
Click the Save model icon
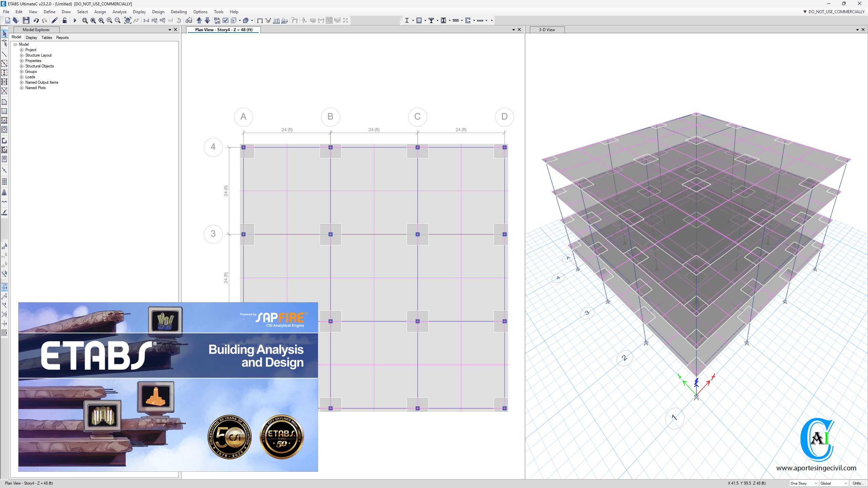[x=26, y=20]
